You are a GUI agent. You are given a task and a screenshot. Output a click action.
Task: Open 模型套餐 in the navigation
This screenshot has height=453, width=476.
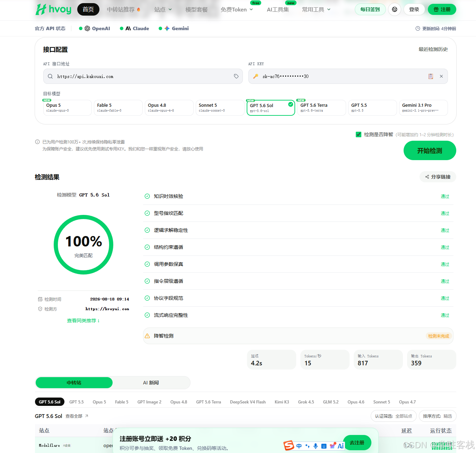click(196, 9)
